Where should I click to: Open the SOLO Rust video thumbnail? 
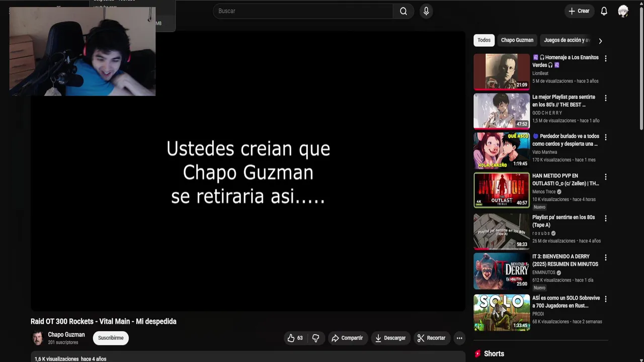502,312
